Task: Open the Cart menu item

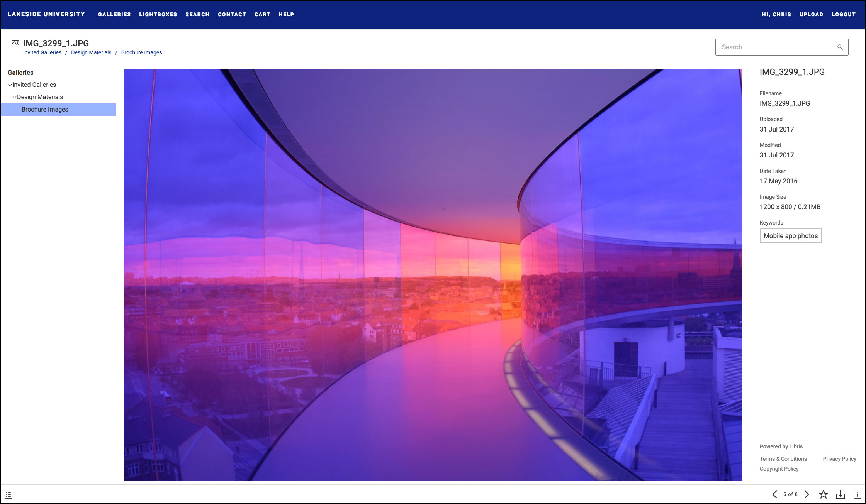Action: pyautogui.click(x=262, y=14)
